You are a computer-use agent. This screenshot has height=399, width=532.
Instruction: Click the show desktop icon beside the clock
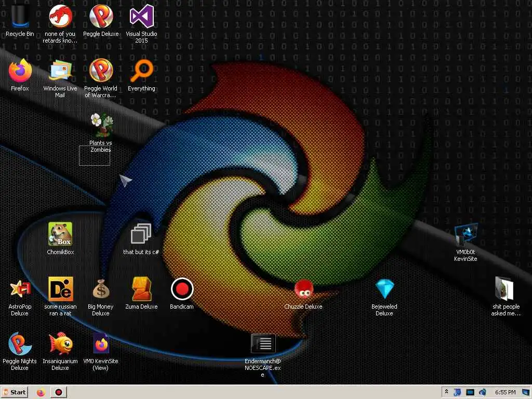coord(526,392)
